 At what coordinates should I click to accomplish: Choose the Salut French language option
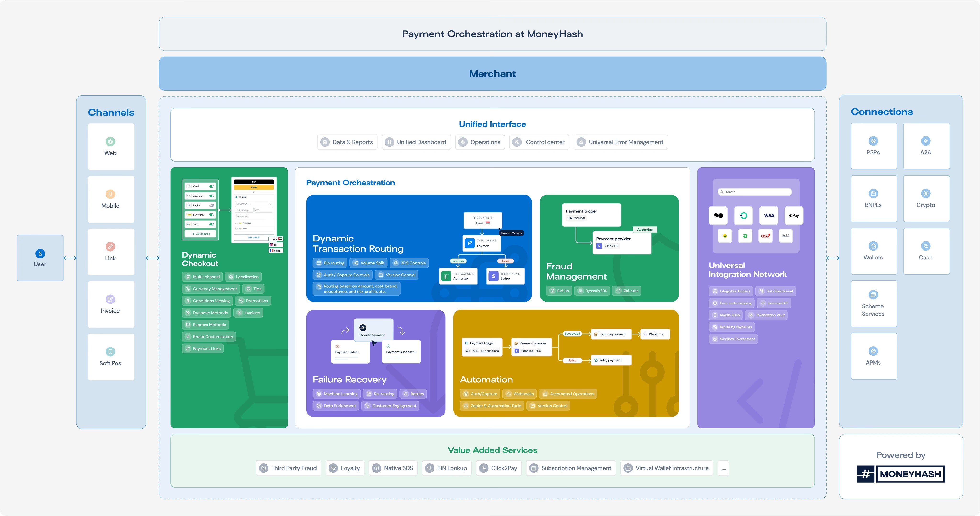click(x=275, y=251)
